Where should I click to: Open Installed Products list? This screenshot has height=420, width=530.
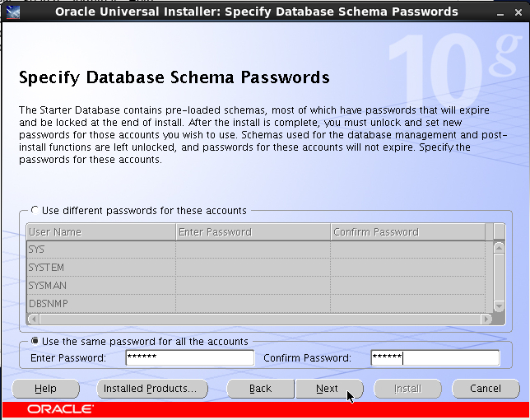click(x=151, y=389)
